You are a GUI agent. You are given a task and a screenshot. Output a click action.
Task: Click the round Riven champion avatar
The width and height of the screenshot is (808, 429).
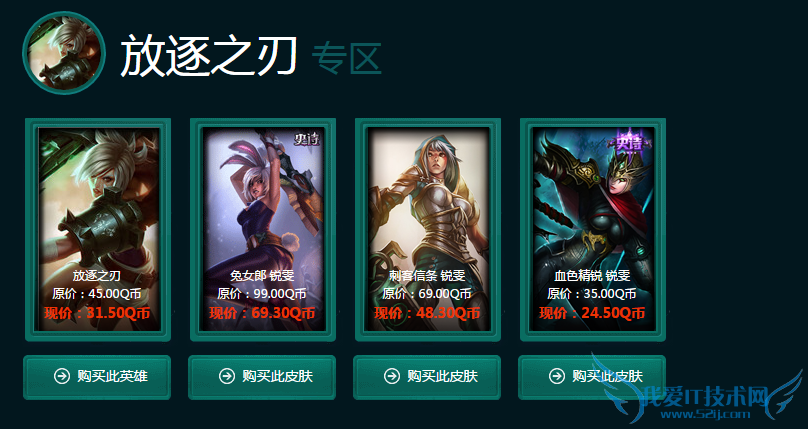pos(64,53)
